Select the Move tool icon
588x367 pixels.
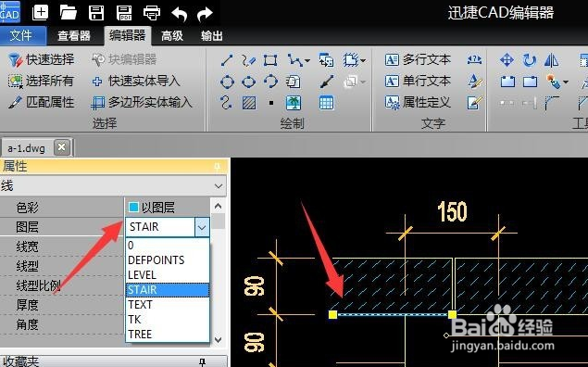point(507,60)
